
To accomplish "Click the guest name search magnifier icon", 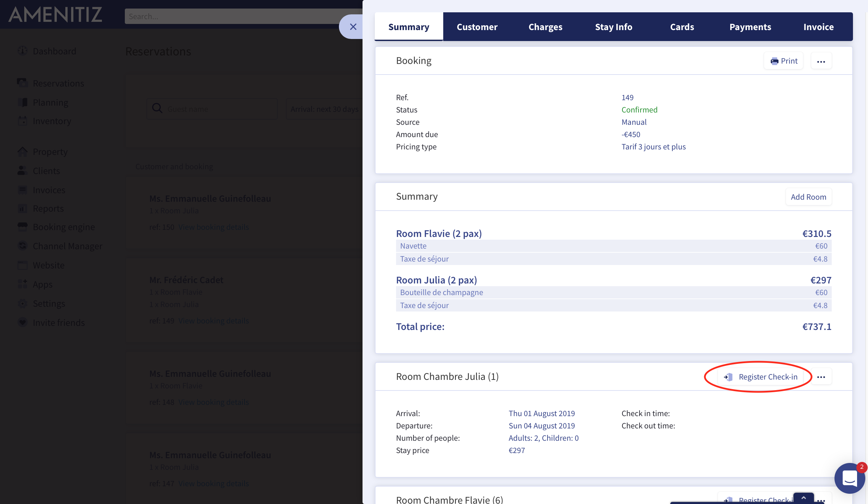I will click(157, 108).
